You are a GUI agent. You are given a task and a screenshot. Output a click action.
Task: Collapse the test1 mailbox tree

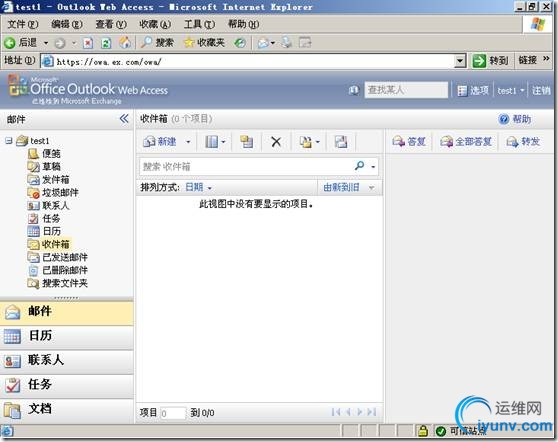tap(9, 141)
